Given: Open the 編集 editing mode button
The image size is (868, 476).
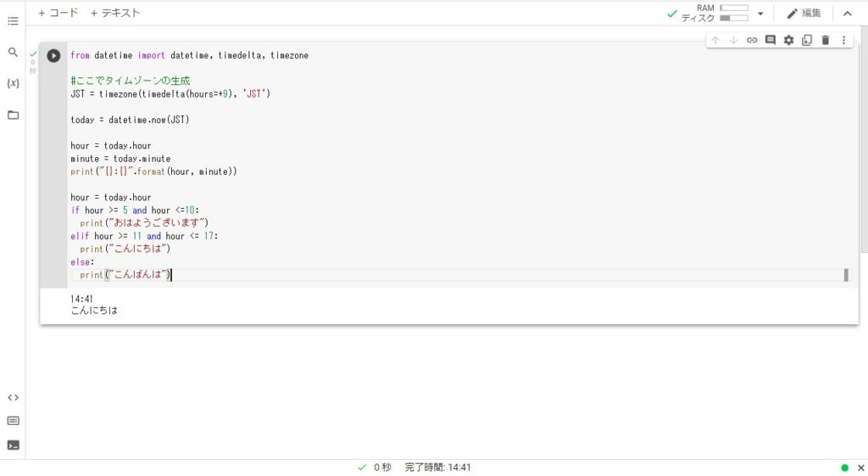Looking at the screenshot, I should (804, 14).
